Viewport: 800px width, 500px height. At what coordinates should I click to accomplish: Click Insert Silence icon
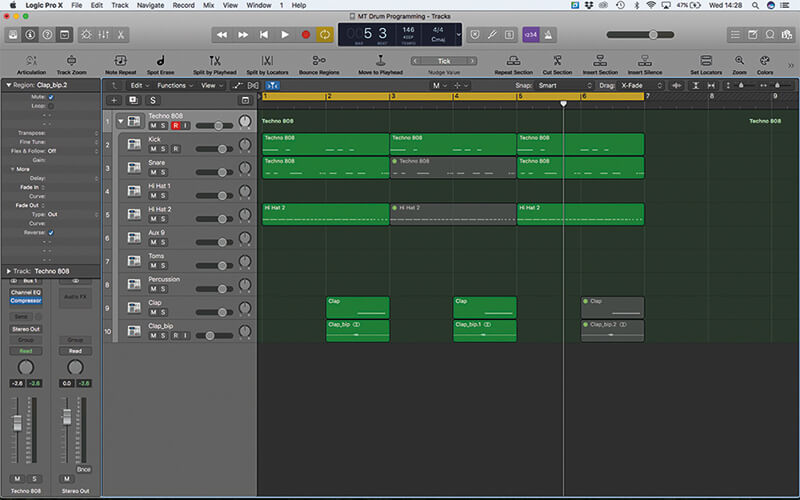click(645, 61)
